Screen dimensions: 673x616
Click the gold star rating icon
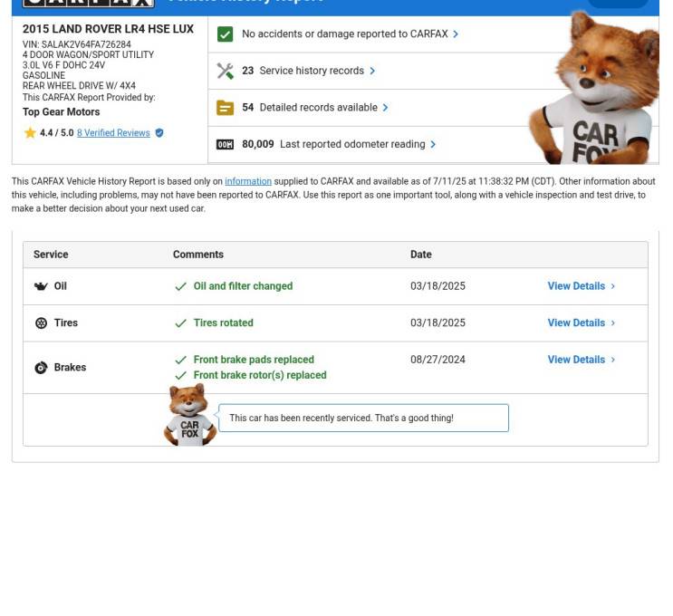coord(30,132)
